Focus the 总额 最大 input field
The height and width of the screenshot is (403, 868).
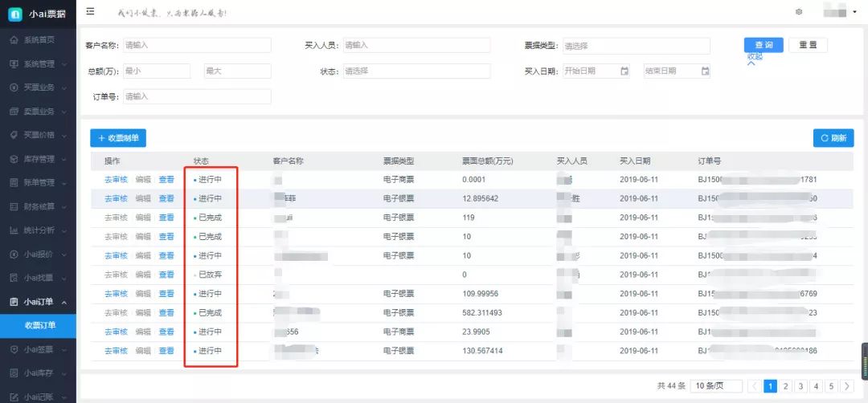[237, 71]
